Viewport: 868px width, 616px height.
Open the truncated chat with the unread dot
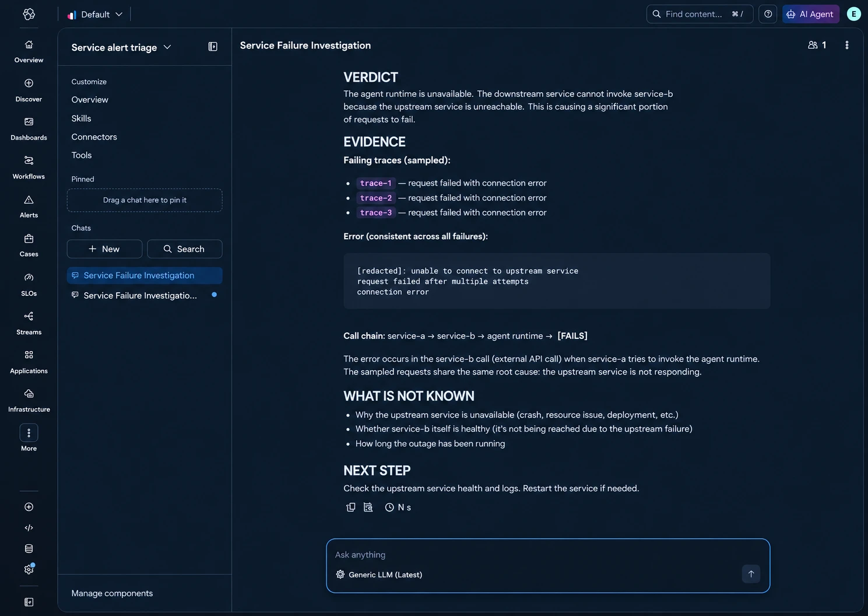coord(145,295)
